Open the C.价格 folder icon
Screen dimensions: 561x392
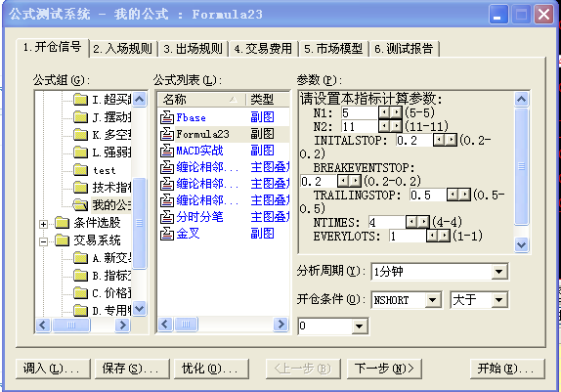pos(80,293)
